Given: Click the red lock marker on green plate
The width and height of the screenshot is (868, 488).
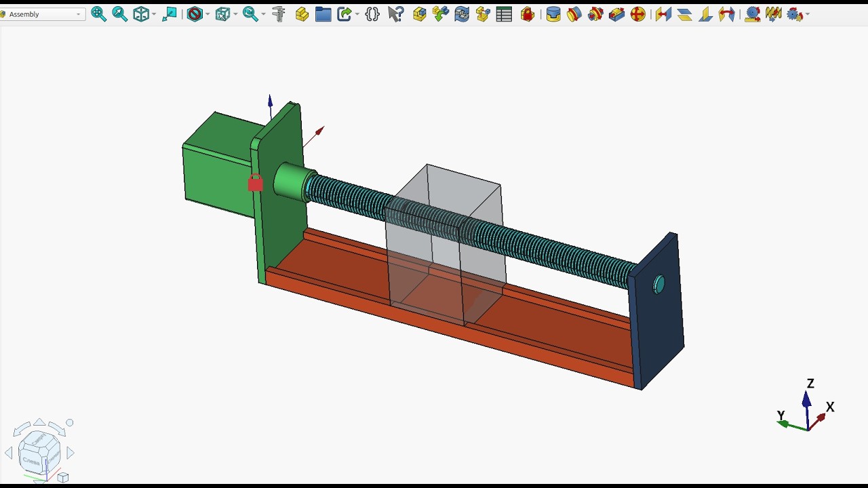Looking at the screenshot, I should (255, 183).
